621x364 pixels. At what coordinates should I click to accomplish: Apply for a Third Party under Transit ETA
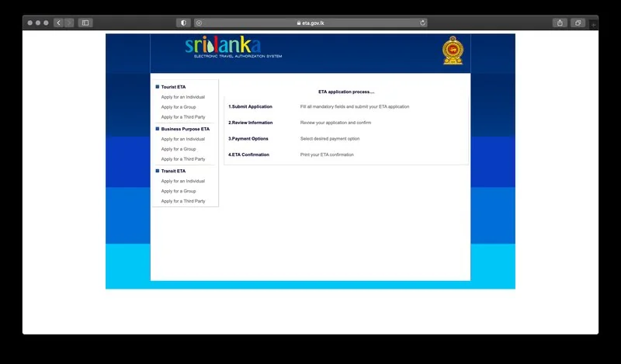[x=183, y=201]
